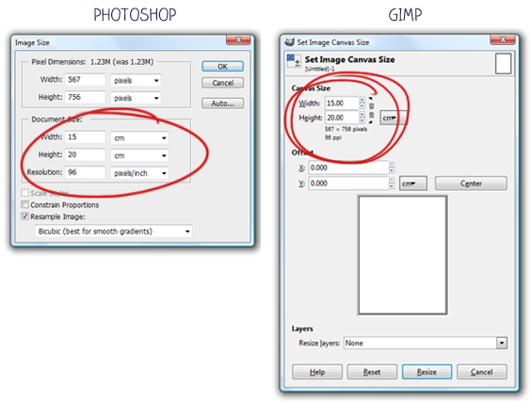Screen dimensions: 532x415
Task: Toggle the chain link next to canvas Width and Height
Action: click(372, 110)
